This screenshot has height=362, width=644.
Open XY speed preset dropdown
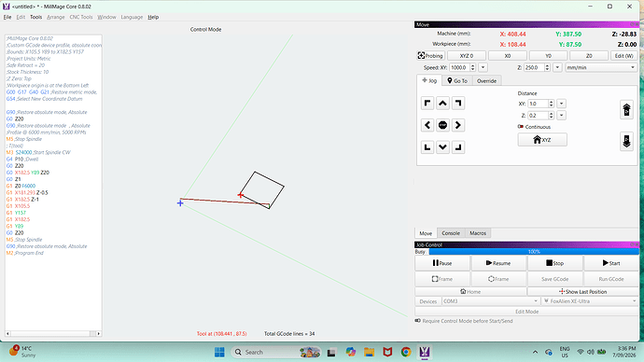[x=483, y=67]
